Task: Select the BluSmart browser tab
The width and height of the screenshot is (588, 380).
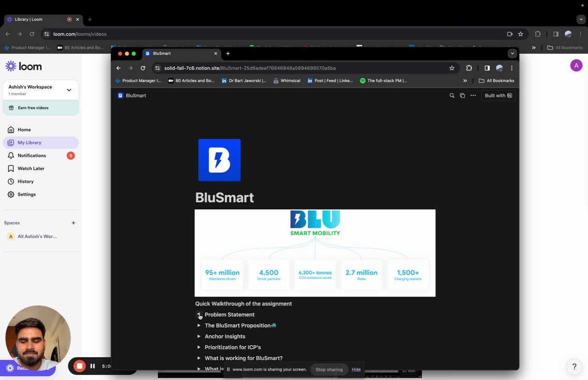Action: 181,53
